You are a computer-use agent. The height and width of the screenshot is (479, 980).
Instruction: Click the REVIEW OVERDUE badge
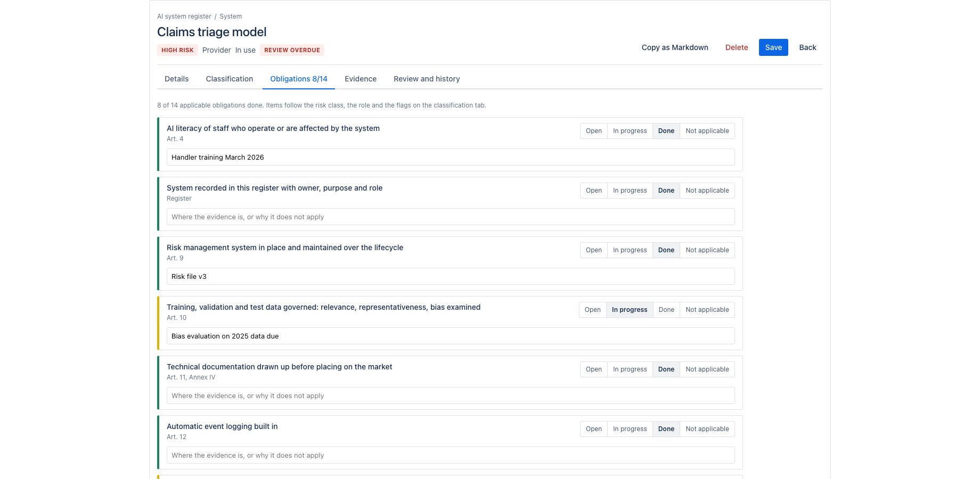(292, 50)
